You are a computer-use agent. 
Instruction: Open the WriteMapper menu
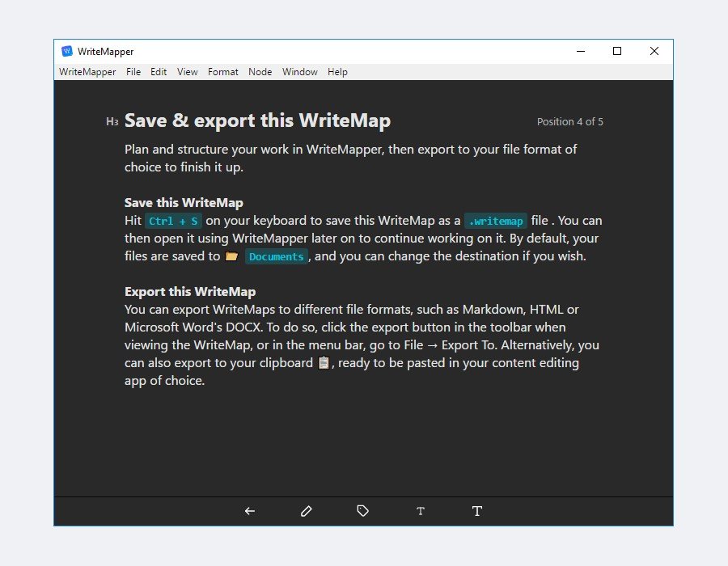(87, 72)
